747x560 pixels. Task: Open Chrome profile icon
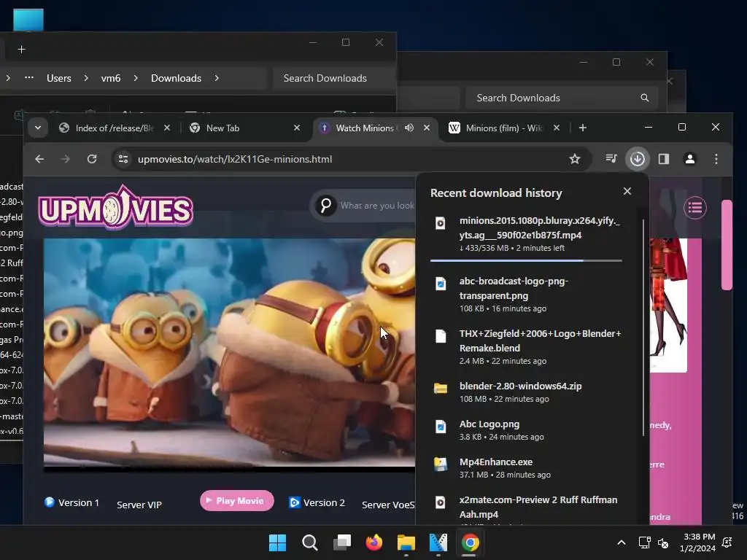pyautogui.click(x=690, y=159)
